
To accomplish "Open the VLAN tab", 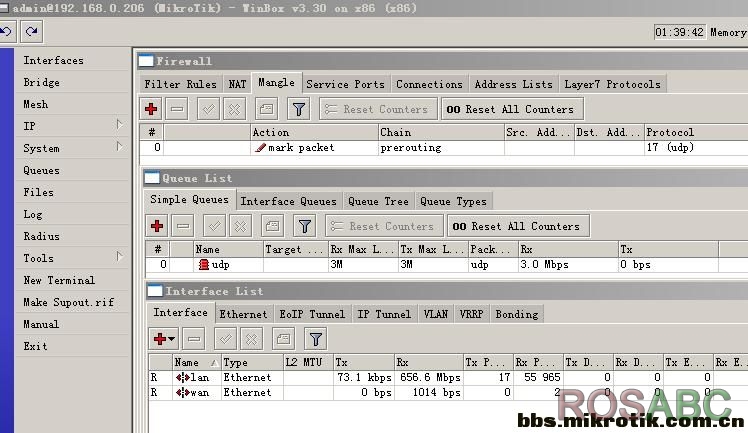I will [436, 314].
